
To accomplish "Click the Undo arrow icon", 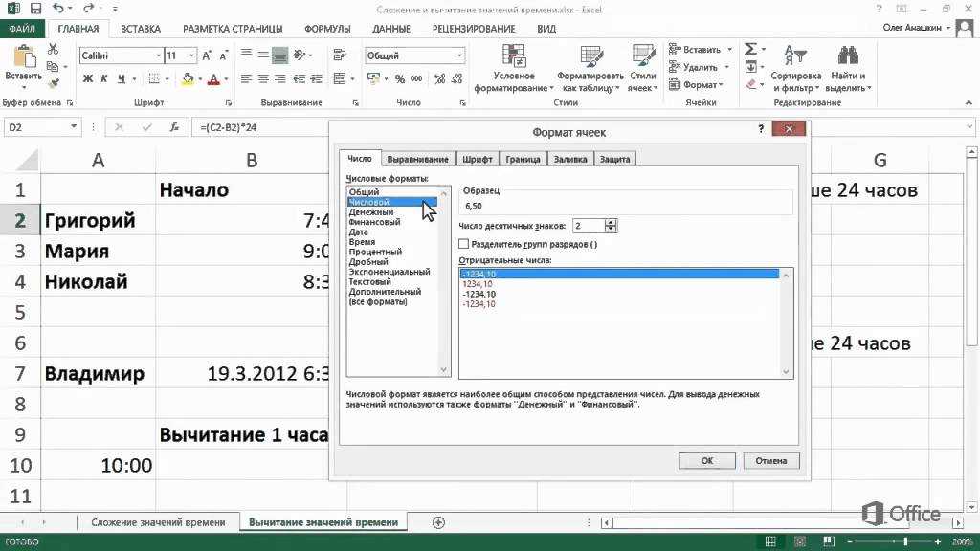I will point(58,8).
